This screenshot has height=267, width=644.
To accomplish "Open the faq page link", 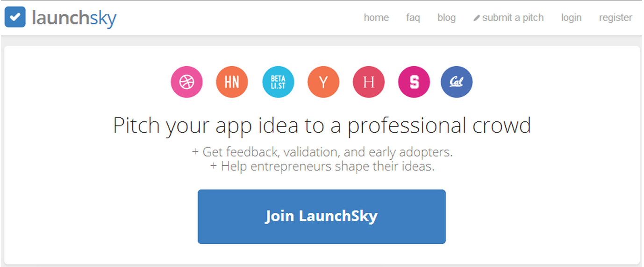I will click(x=413, y=18).
